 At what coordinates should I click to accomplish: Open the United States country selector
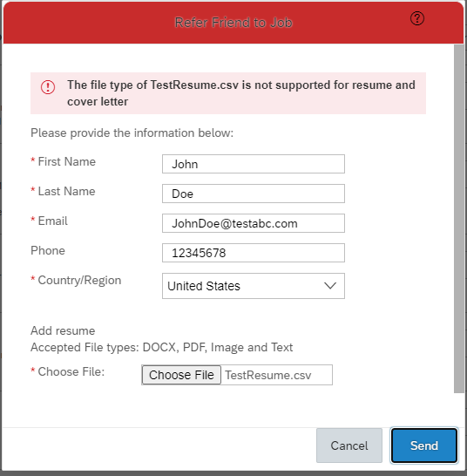pyautogui.click(x=254, y=286)
